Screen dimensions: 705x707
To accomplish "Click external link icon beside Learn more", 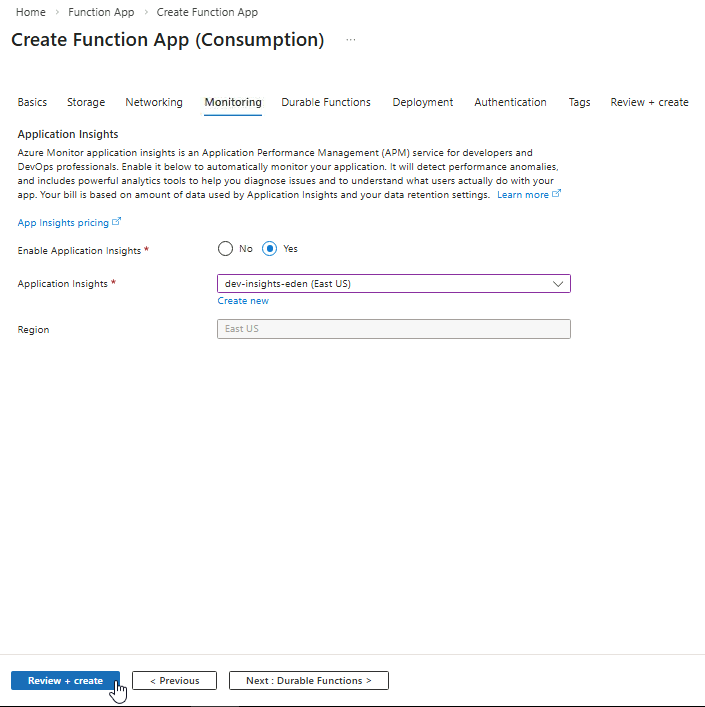I will (x=557, y=194).
